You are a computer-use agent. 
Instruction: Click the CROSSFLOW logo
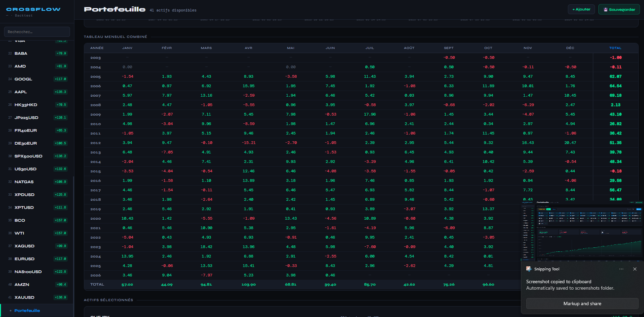pyautogui.click(x=33, y=9)
